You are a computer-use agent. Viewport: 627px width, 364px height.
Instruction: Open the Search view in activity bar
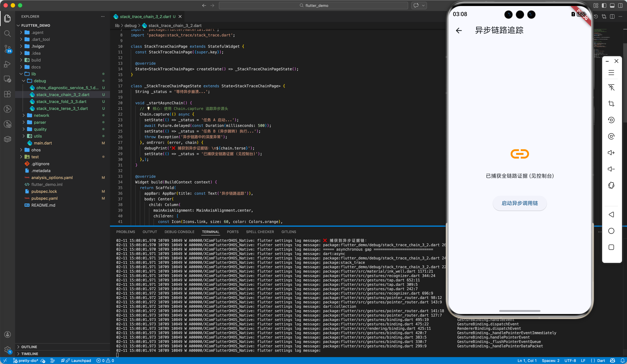pos(8,33)
